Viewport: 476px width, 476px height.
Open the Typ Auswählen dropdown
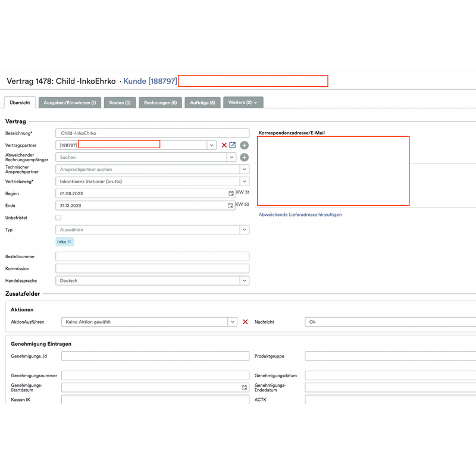click(243, 229)
